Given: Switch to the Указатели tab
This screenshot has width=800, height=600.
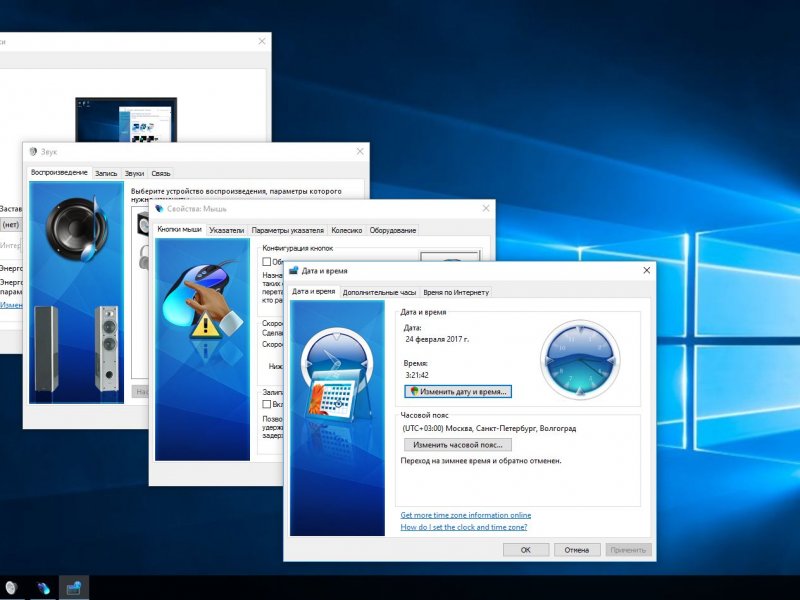Looking at the screenshot, I should (x=227, y=230).
